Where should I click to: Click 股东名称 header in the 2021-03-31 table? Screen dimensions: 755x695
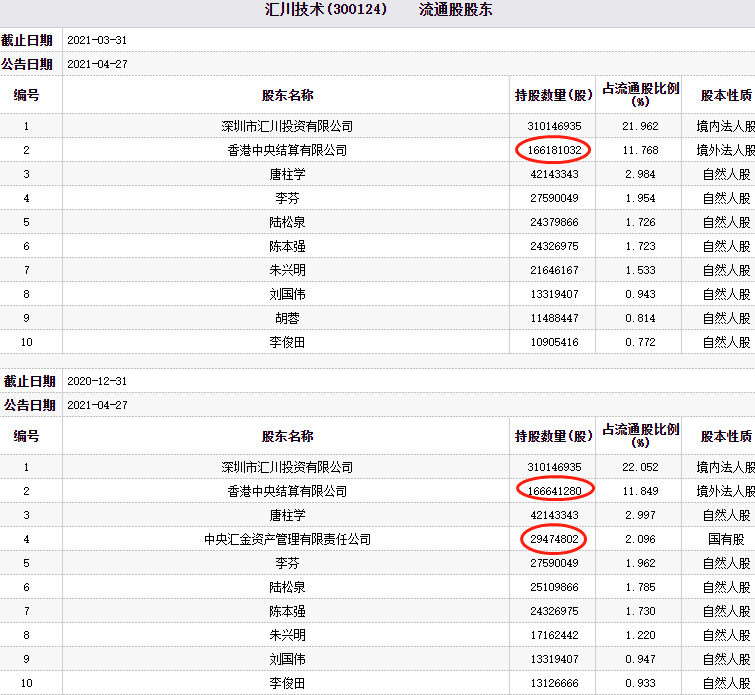point(287,95)
